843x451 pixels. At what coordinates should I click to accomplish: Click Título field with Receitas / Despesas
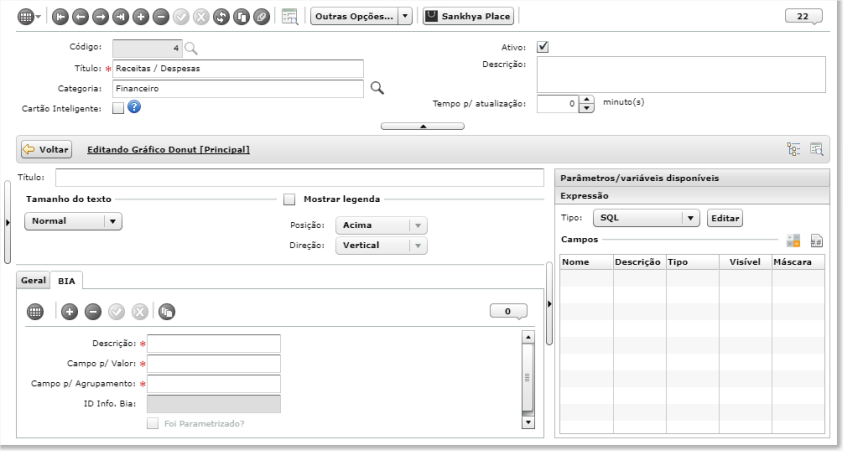(x=238, y=69)
